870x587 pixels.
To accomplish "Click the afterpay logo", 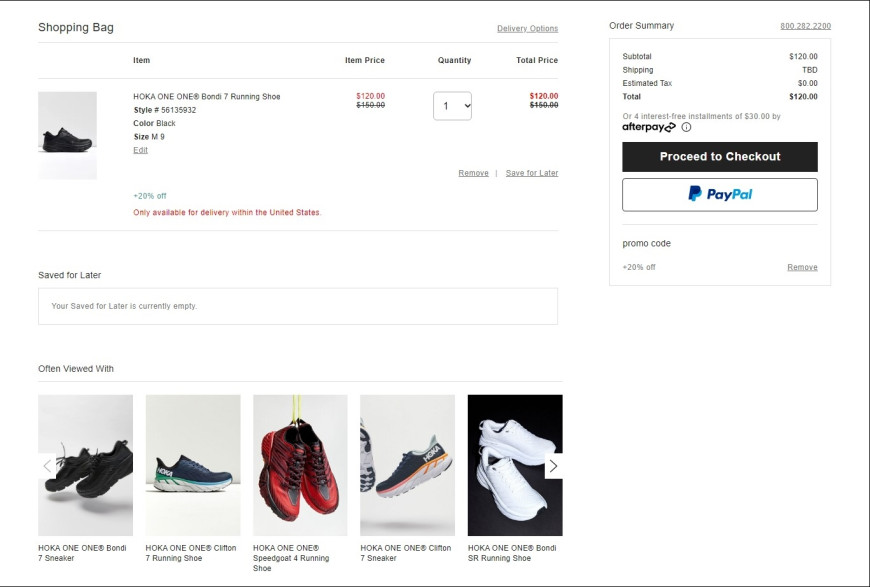I will (x=649, y=127).
